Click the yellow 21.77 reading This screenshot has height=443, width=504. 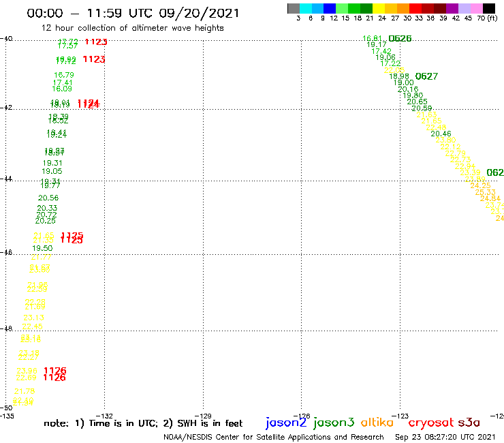point(41,257)
